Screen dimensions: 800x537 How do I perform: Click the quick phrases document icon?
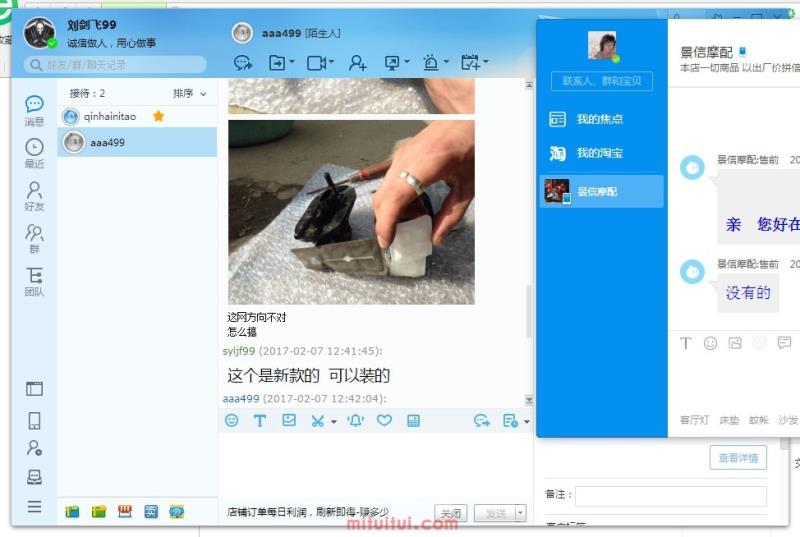[510, 421]
